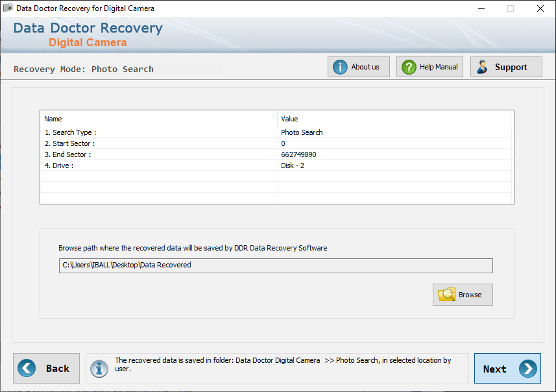The height and width of the screenshot is (392, 556).
Task: Click the Start Sector value '0'
Action: [283, 143]
